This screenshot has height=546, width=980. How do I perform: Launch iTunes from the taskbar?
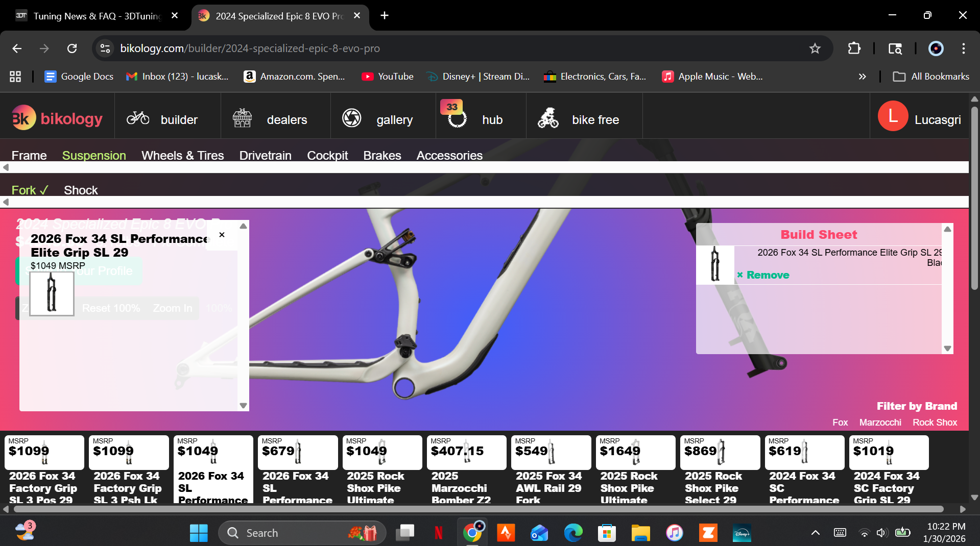click(x=674, y=533)
